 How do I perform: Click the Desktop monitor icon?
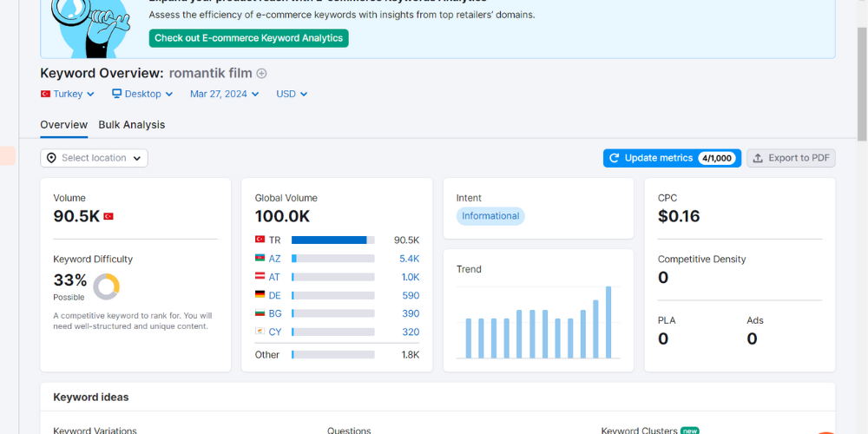pos(117,94)
